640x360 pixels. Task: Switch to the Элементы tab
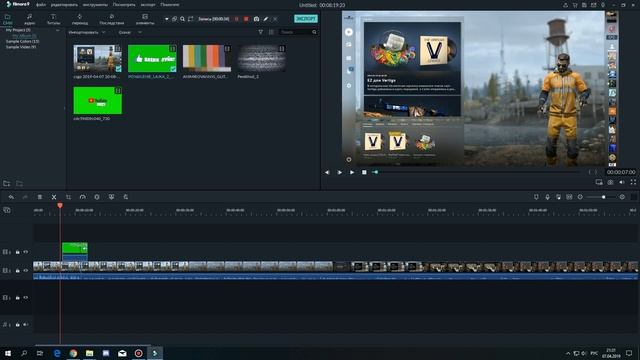145,19
